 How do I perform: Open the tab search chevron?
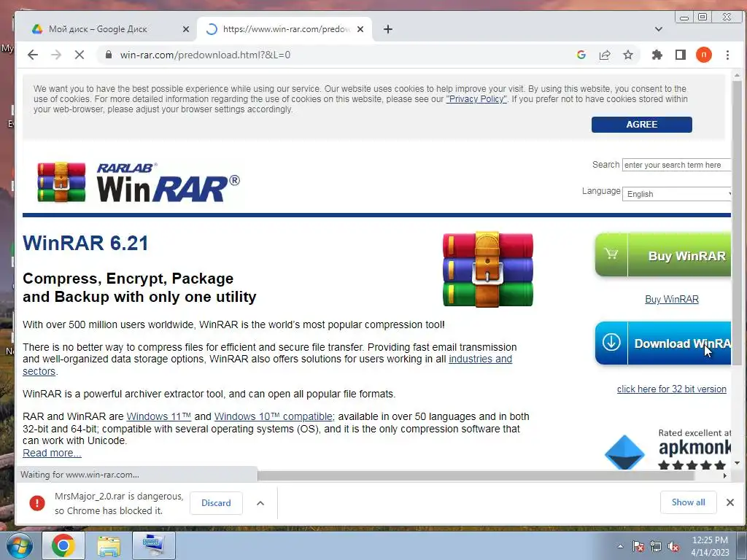pyautogui.click(x=659, y=29)
